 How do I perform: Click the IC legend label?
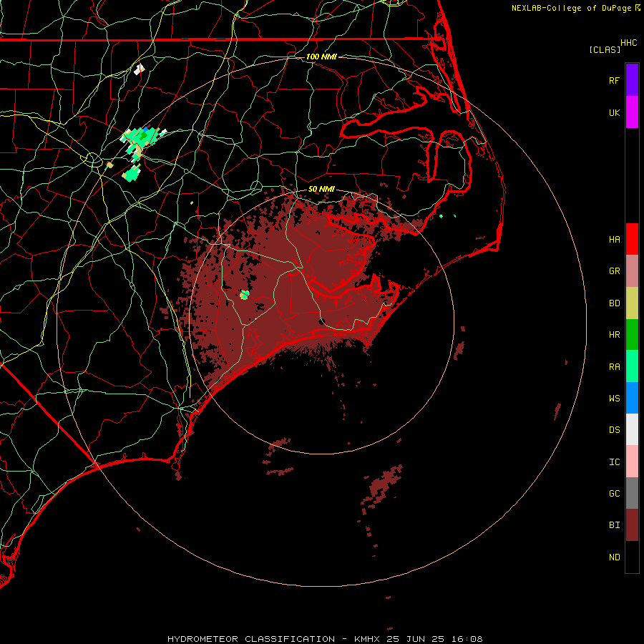[x=614, y=462]
